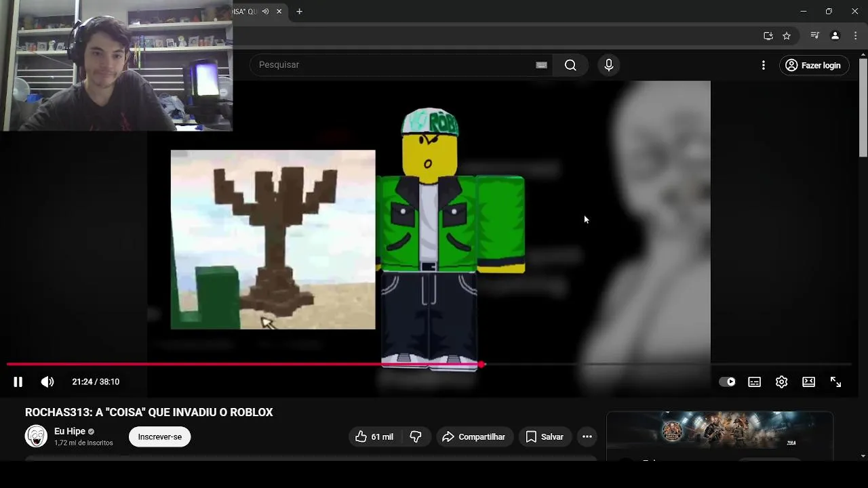Open recommended video thumbnail in sidebar
Image resolution: width=868 pixels, height=488 pixels.
coord(719,430)
